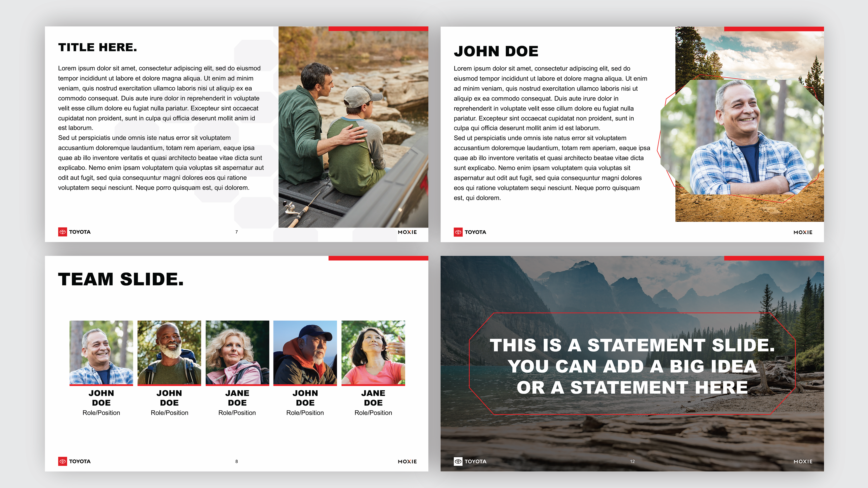Image resolution: width=868 pixels, height=488 pixels.
Task: Select the bearded man with backpack portrait
Action: click(169, 352)
